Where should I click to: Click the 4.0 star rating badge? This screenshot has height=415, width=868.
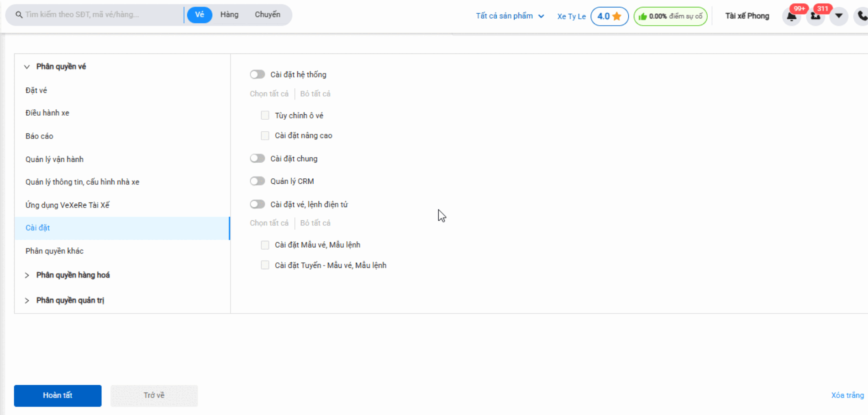609,16
